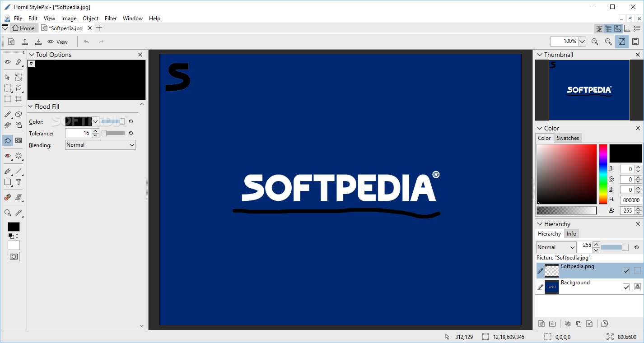The height and width of the screenshot is (343, 644).
Task: Undo the last action
Action: (86, 42)
